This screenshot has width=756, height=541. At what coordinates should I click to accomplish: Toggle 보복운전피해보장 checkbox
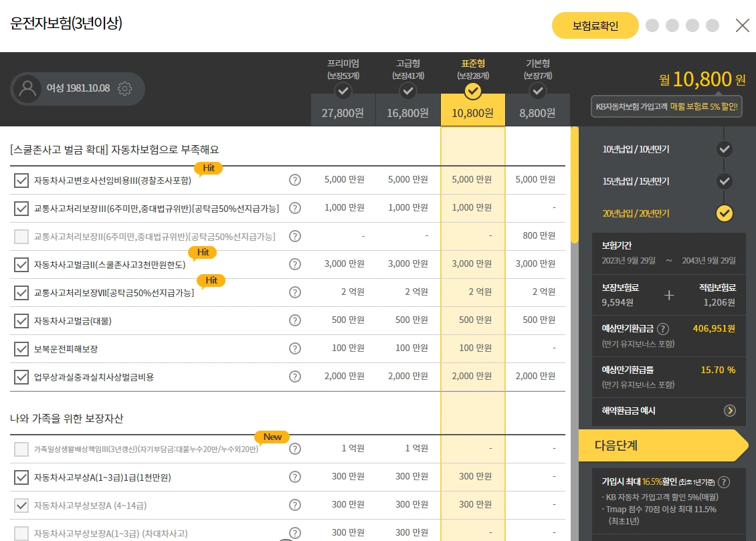point(21,349)
